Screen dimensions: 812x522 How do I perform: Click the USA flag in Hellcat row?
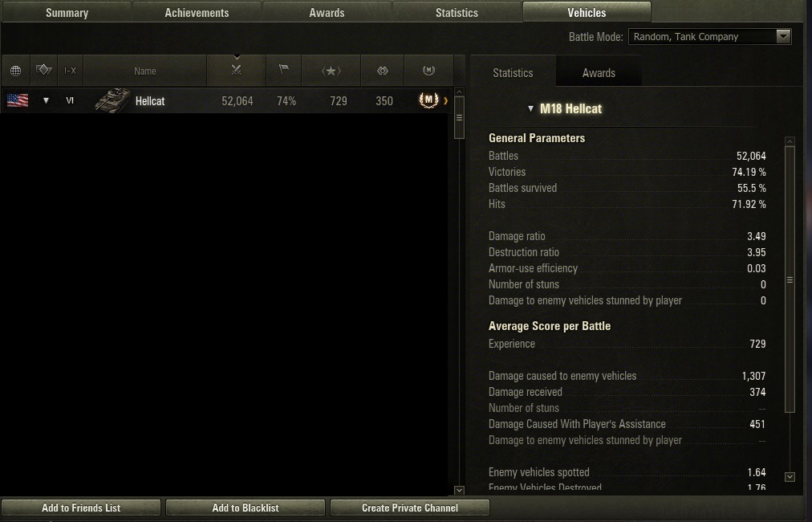(x=18, y=100)
